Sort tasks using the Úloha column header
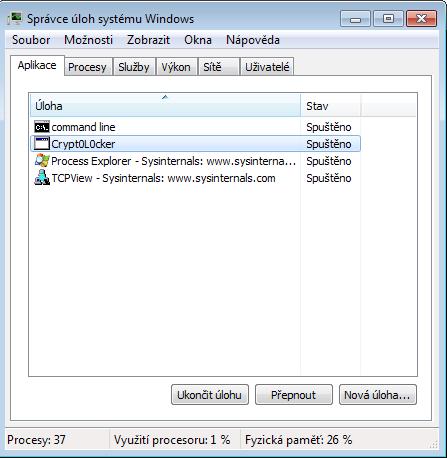This screenshot has width=447, height=458. [x=165, y=106]
